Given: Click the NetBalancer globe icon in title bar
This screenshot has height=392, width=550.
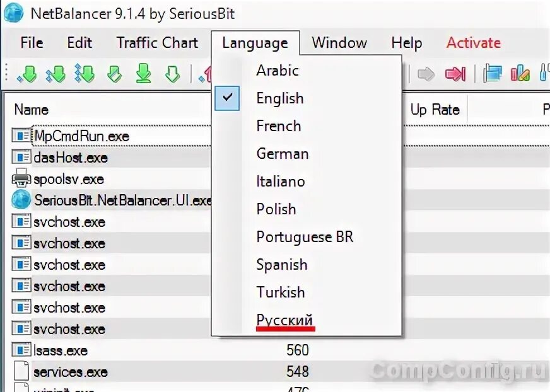Looking at the screenshot, I should coord(13,13).
